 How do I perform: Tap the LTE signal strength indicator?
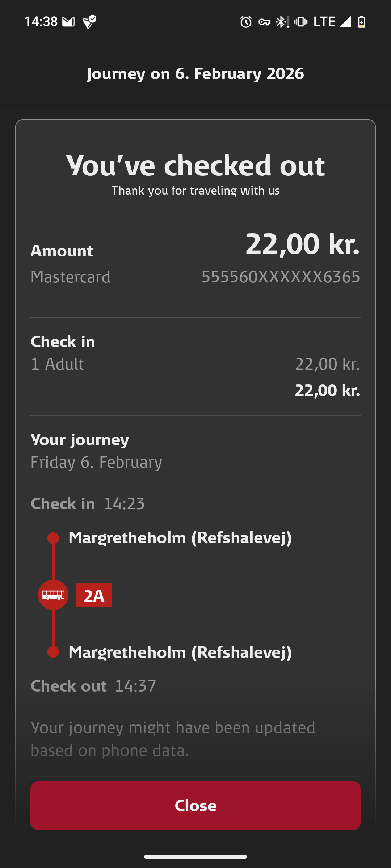[x=345, y=22]
